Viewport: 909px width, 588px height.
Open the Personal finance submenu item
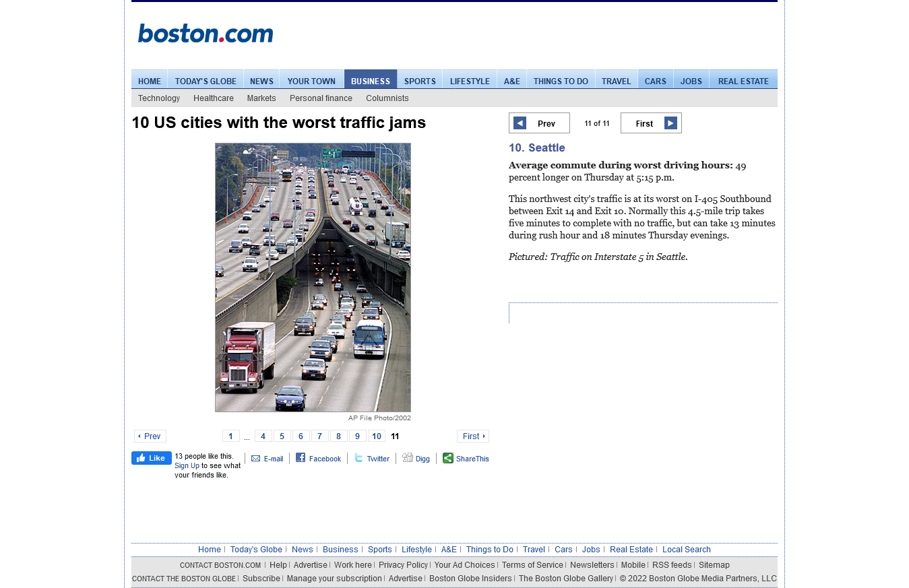(x=321, y=98)
